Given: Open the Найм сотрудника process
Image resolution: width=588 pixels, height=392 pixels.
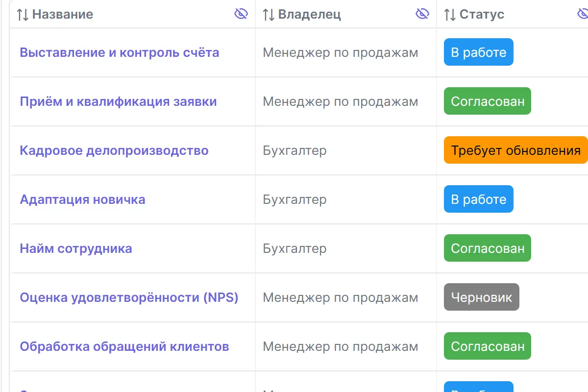Looking at the screenshot, I should (76, 248).
